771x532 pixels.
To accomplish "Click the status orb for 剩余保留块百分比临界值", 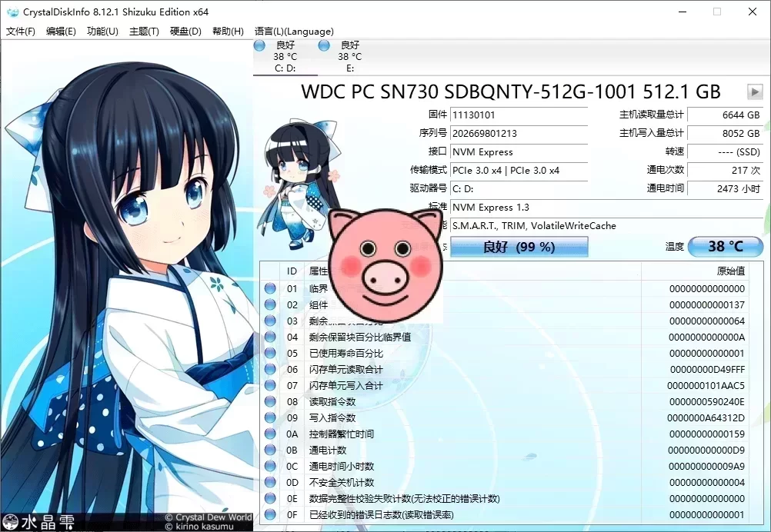I will tap(270, 337).
